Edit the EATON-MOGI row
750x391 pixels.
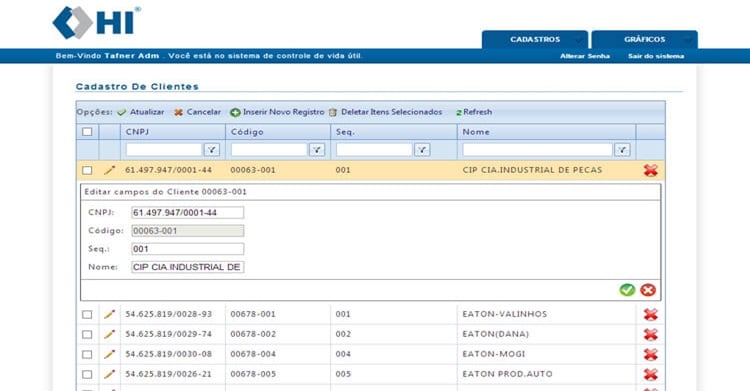click(x=110, y=354)
